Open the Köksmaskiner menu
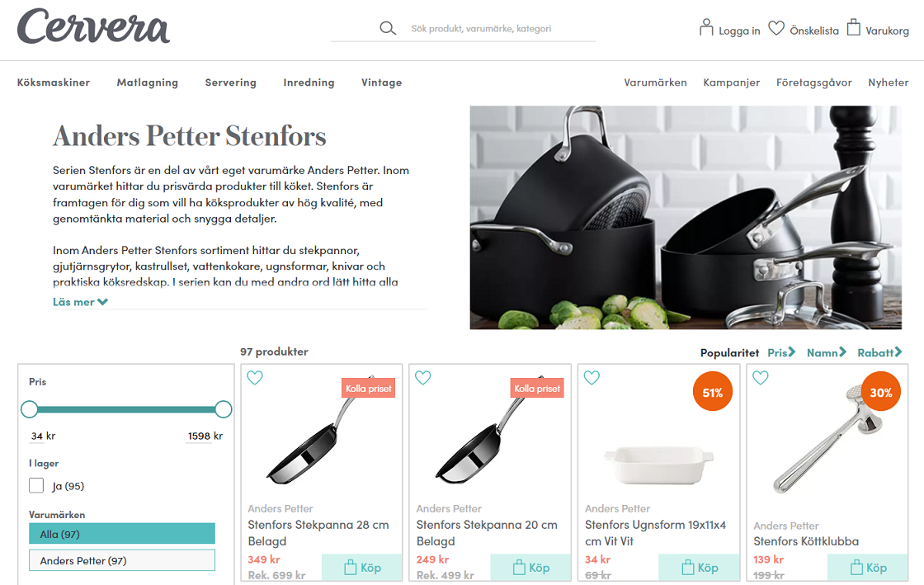The height and width of the screenshot is (585, 924). [x=54, y=83]
